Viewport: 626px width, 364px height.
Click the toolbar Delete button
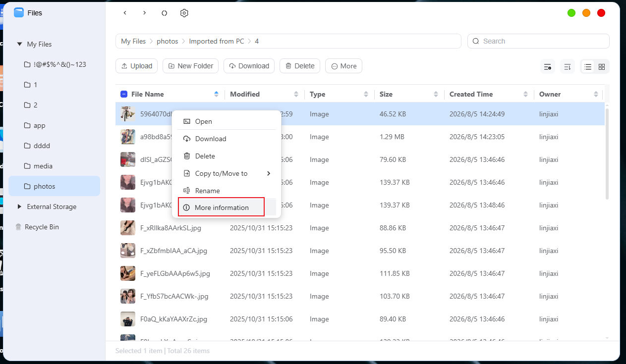300,66
